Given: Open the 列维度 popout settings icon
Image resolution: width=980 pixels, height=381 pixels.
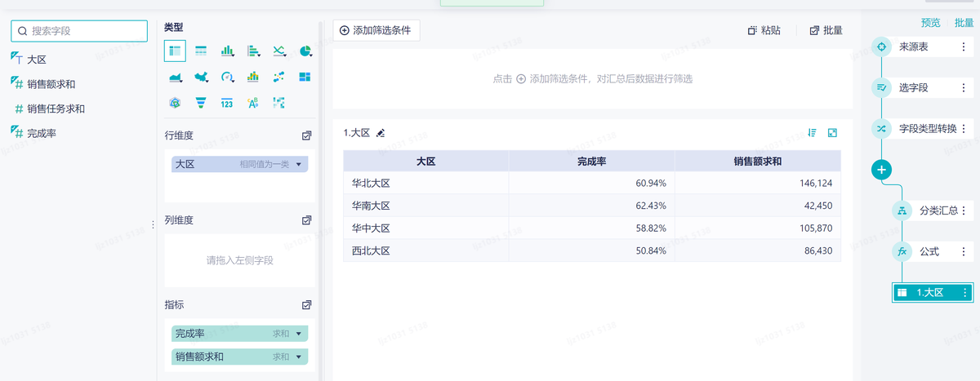Looking at the screenshot, I should [306, 220].
